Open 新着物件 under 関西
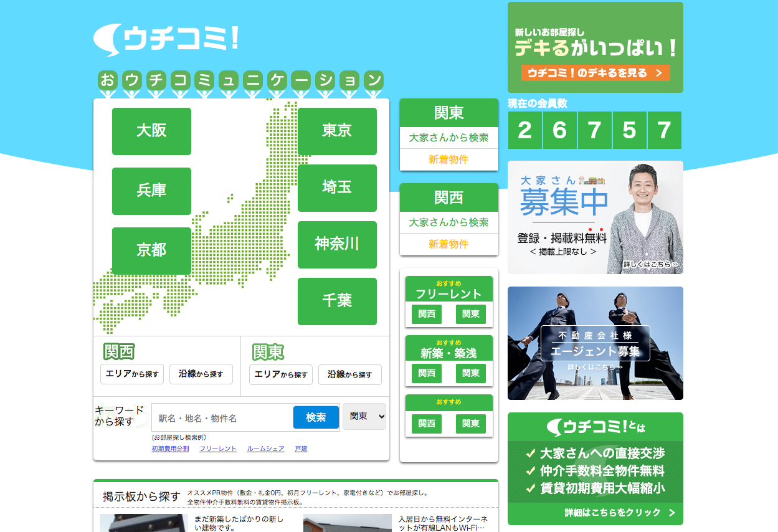 click(x=448, y=244)
